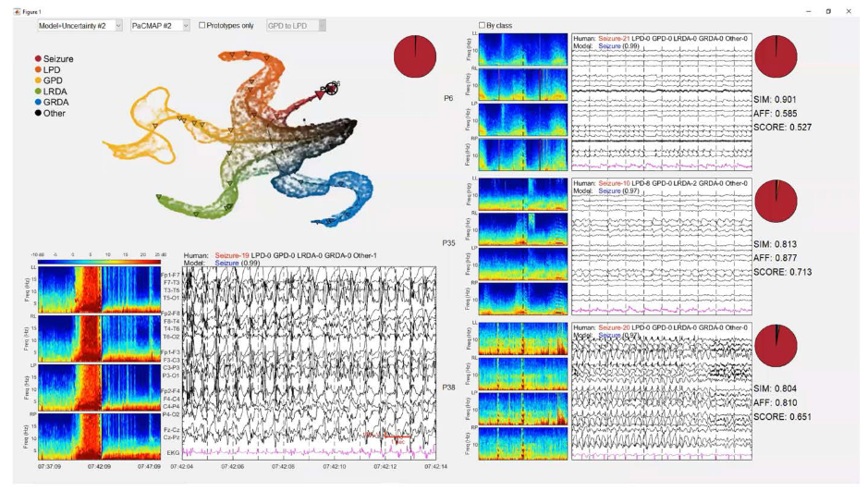Image resolution: width=868 pixels, height=492 pixels.
Task: Open the Model=Uncertainty #2 dropdown
Action: pos(79,25)
